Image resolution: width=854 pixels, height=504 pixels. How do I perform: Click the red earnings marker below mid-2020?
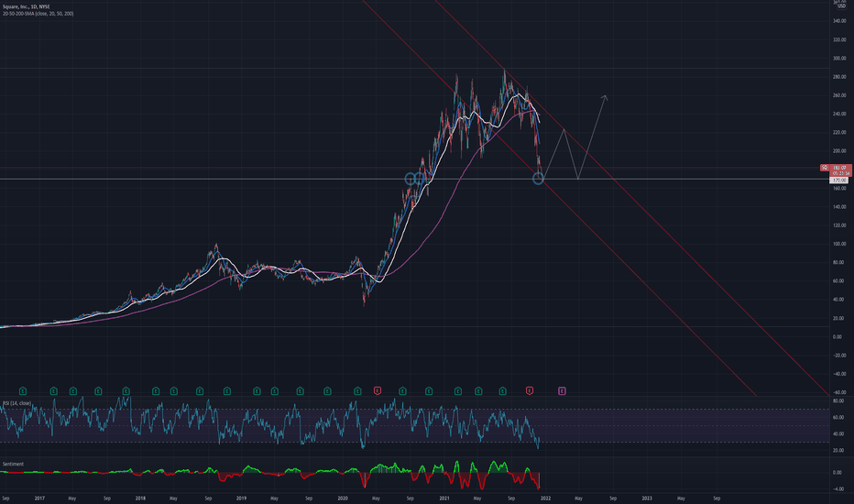(377, 390)
